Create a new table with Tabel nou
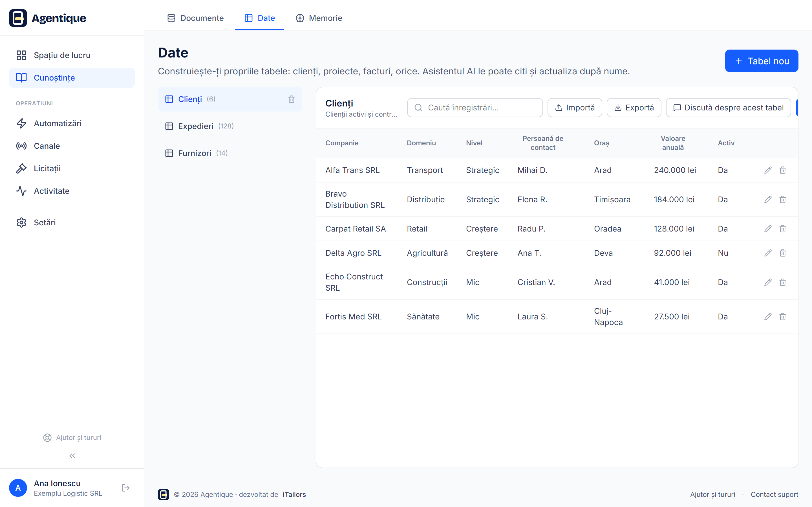 tap(761, 61)
